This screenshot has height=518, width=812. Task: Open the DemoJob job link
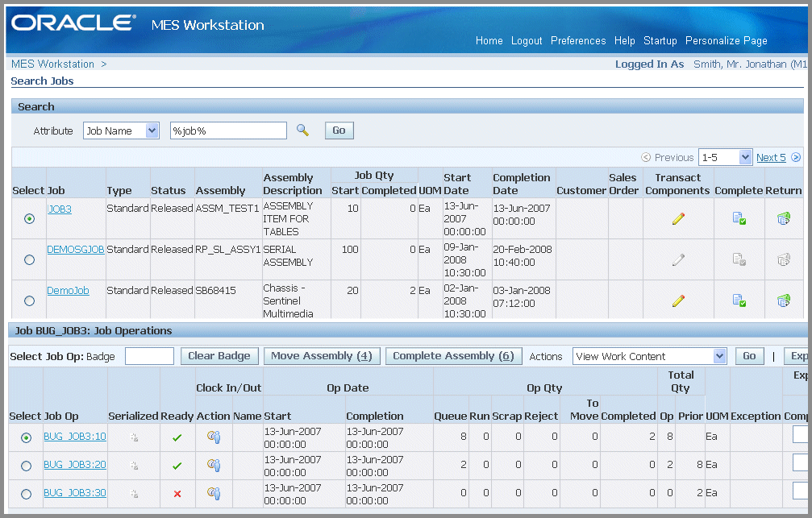68,290
